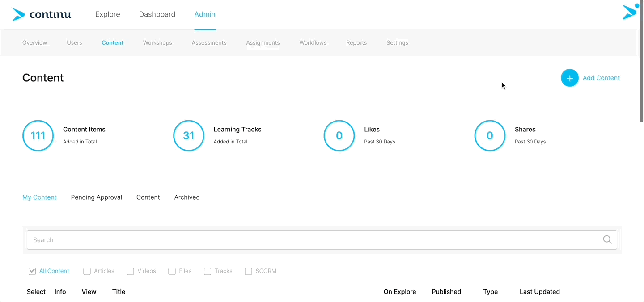Enable the Articles filter checkbox
The height and width of the screenshot is (302, 644).
click(87, 271)
